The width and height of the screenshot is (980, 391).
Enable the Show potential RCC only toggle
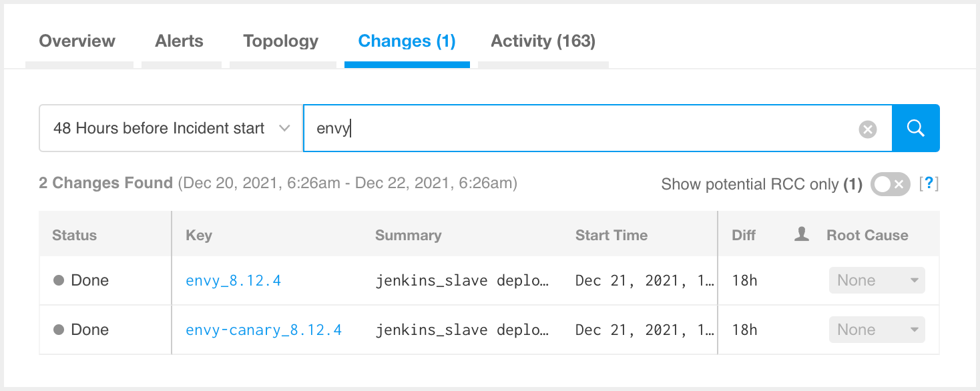[x=889, y=184]
